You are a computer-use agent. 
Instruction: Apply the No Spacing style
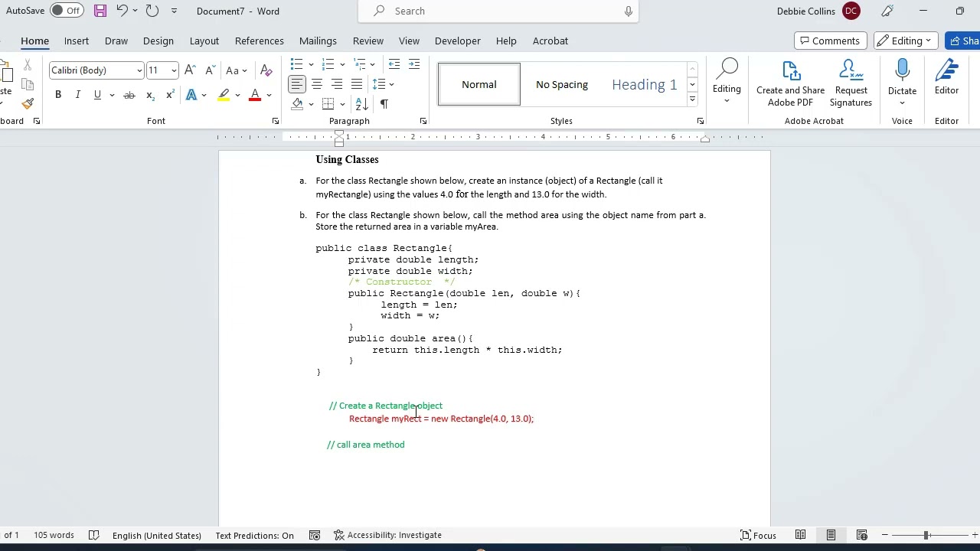point(562,84)
